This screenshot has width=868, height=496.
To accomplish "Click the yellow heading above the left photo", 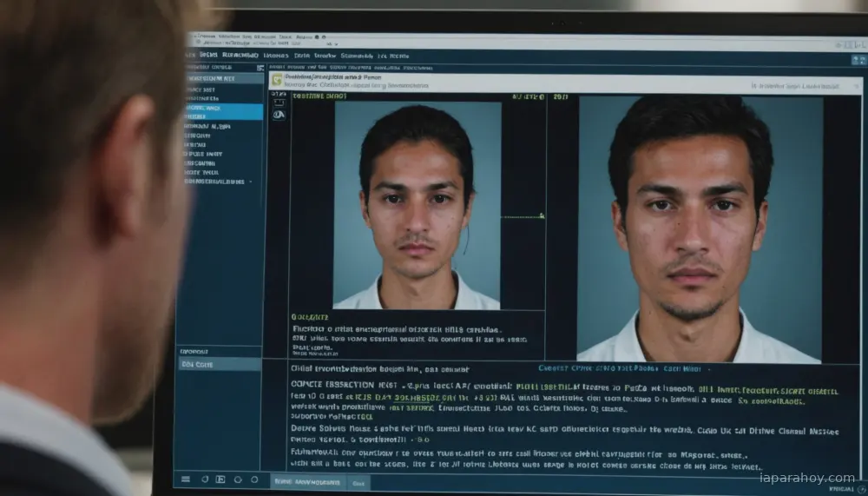I will pyautogui.click(x=319, y=96).
